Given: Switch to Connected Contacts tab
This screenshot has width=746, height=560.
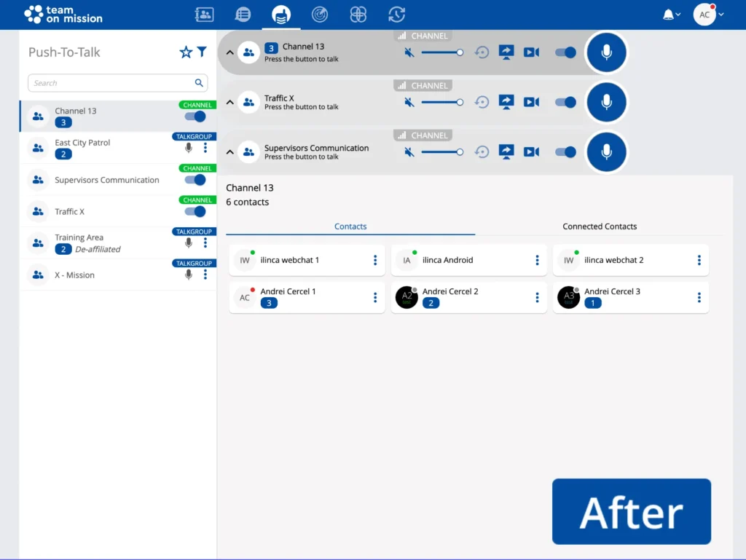Looking at the screenshot, I should point(600,226).
